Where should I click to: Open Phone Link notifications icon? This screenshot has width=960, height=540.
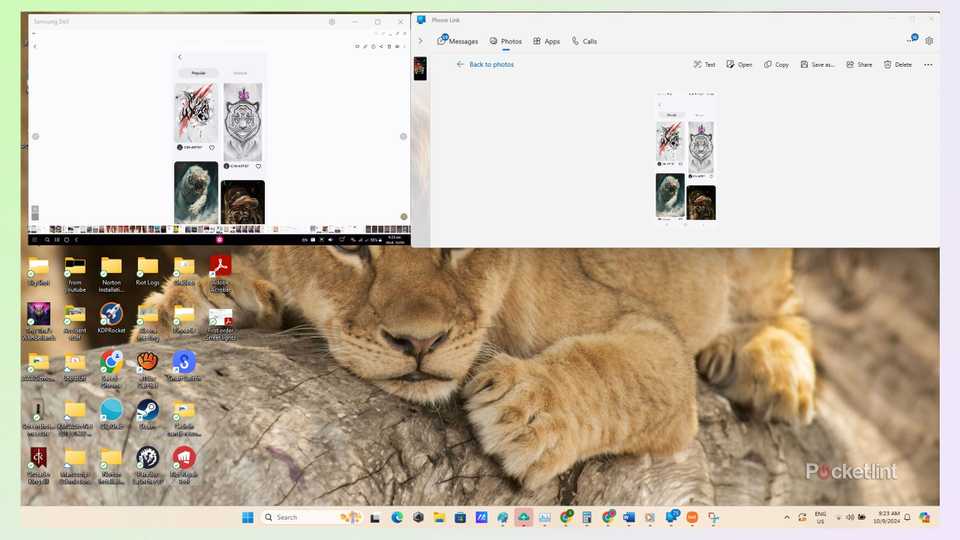912,40
